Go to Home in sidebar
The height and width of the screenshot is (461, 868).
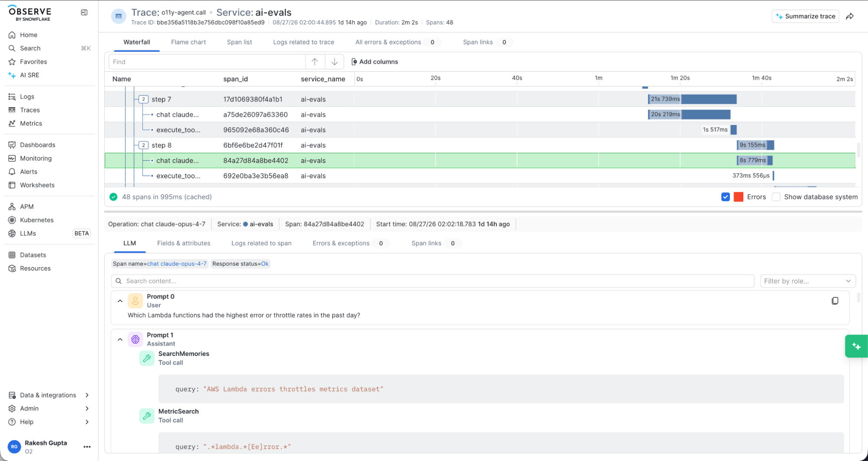pyautogui.click(x=29, y=35)
